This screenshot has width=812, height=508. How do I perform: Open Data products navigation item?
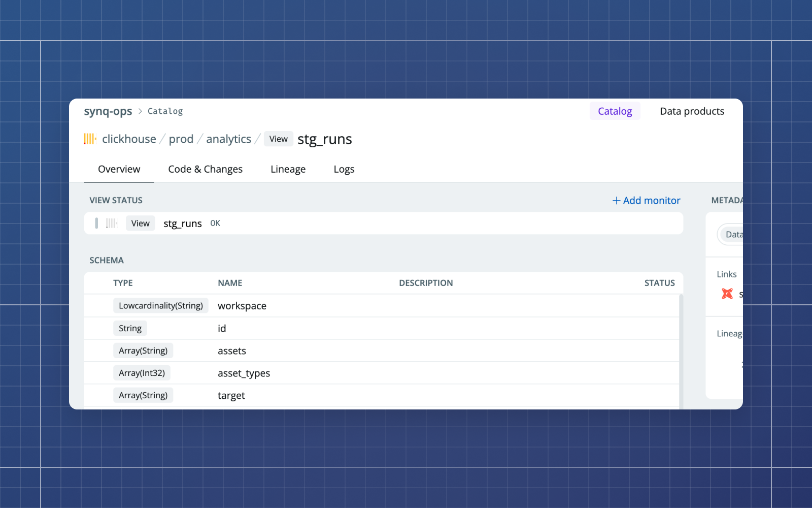coord(692,111)
